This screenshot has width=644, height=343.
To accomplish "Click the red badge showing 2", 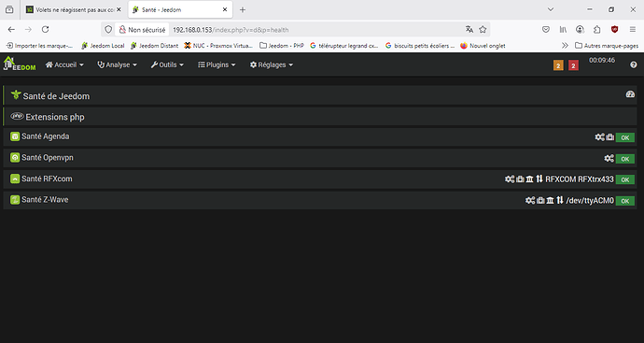I will tap(573, 65).
